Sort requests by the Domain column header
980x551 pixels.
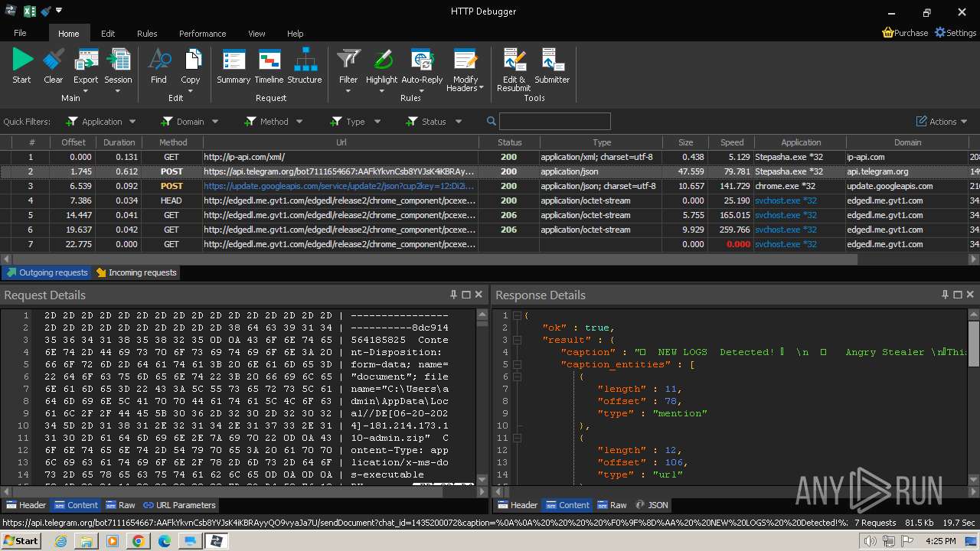click(907, 142)
